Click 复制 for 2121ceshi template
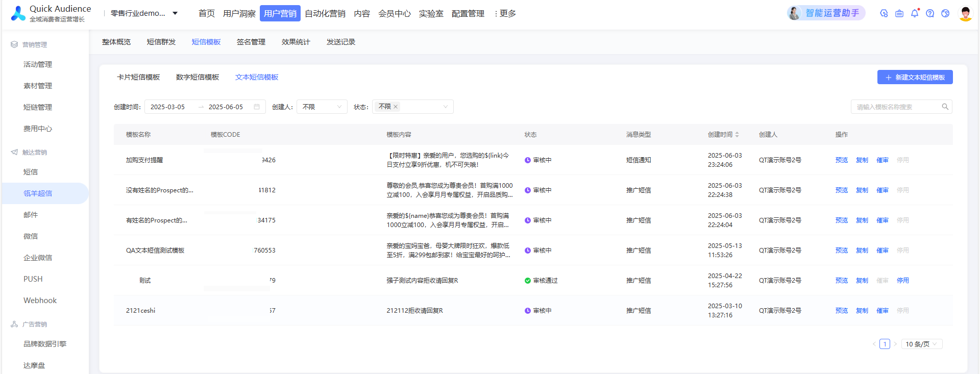Viewport: 980px width, 374px height. (x=862, y=311)
